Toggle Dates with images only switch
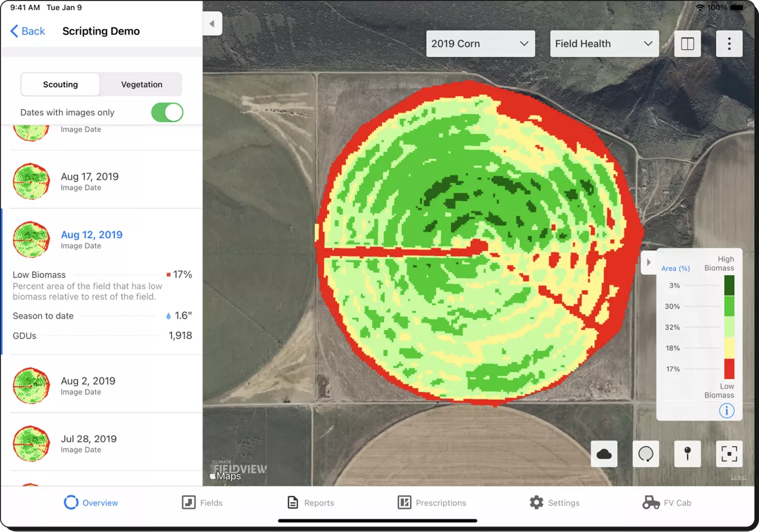759x532 pixels. pyautogui.click(x=167, y=112)
